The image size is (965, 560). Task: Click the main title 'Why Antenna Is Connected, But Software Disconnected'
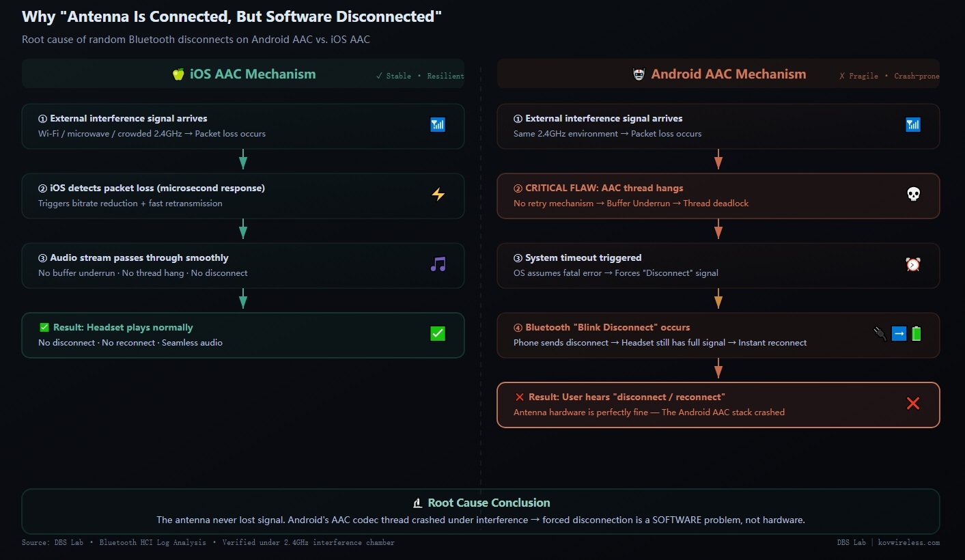click(232, 17)
